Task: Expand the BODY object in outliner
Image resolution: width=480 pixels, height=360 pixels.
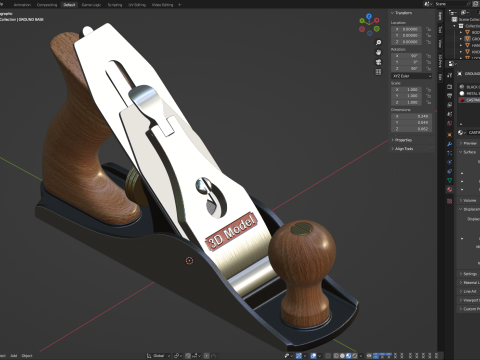Action: pyautogui.click(x=461, y=32)
